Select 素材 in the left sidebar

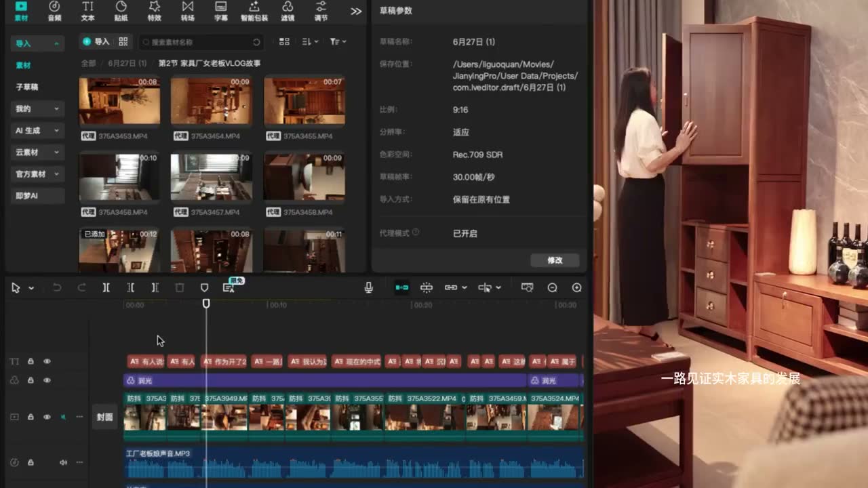pyautogui.click(x=24, y=65)
